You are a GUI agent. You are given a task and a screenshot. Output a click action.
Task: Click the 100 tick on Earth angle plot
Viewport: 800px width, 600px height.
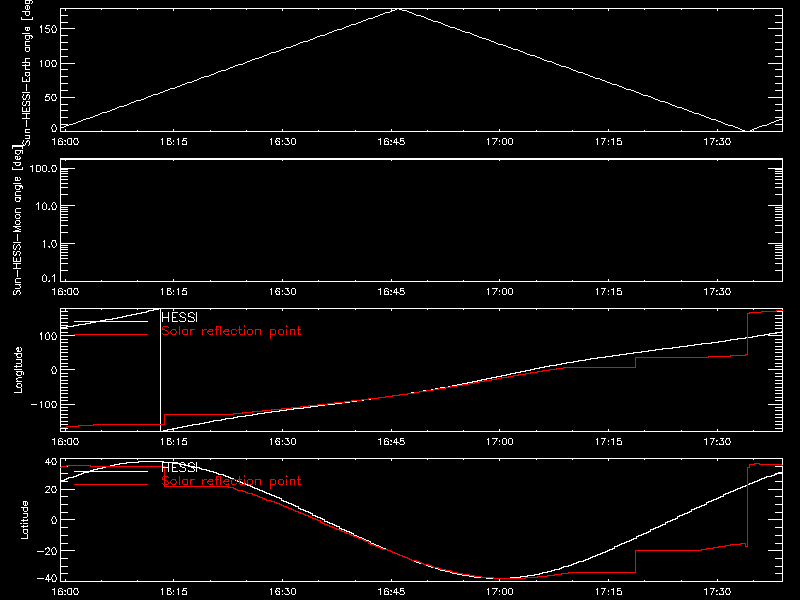[x=47, y=64]
